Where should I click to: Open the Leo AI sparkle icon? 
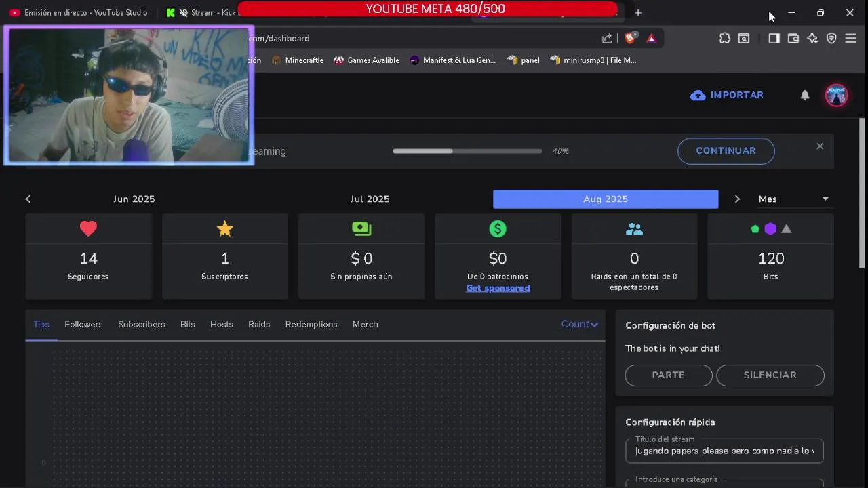click(x=812, y=39)
